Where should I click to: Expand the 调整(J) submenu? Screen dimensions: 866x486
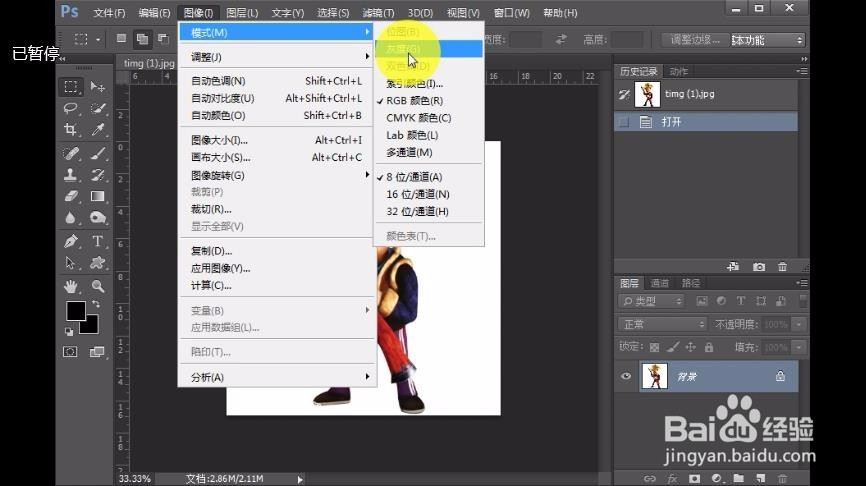[276, 56]
